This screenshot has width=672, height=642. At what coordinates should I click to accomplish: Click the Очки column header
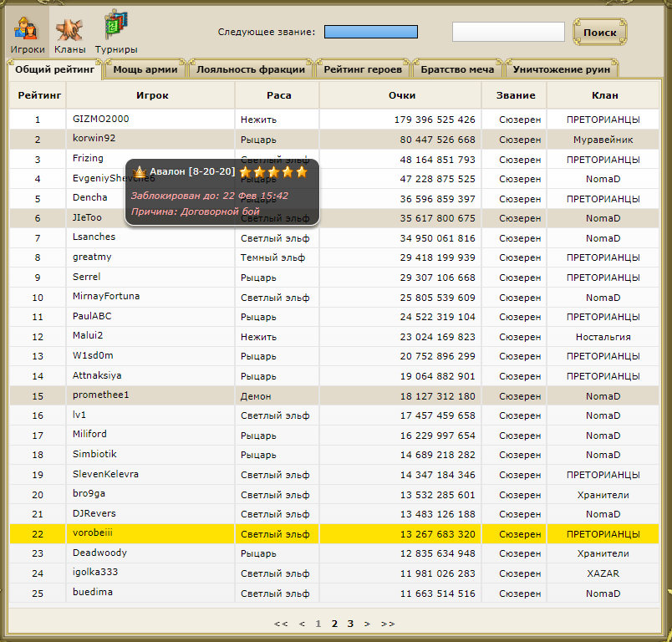tap(402, 95)
